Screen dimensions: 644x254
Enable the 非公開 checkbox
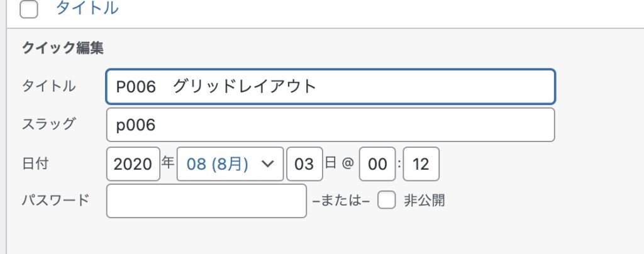[386, 201]
